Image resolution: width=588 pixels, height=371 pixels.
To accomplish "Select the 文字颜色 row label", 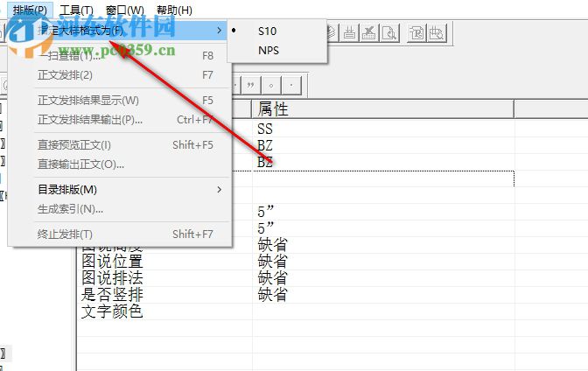I will pos(112,311).
